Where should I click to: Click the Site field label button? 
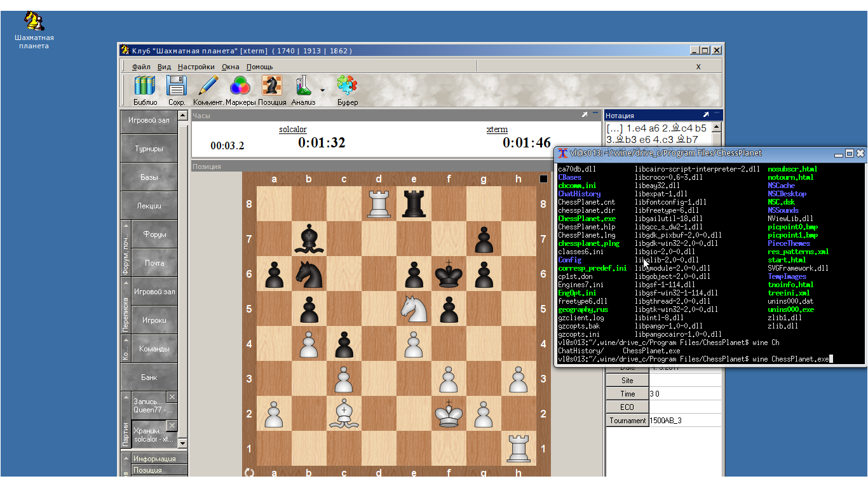[x=627, y=381]
